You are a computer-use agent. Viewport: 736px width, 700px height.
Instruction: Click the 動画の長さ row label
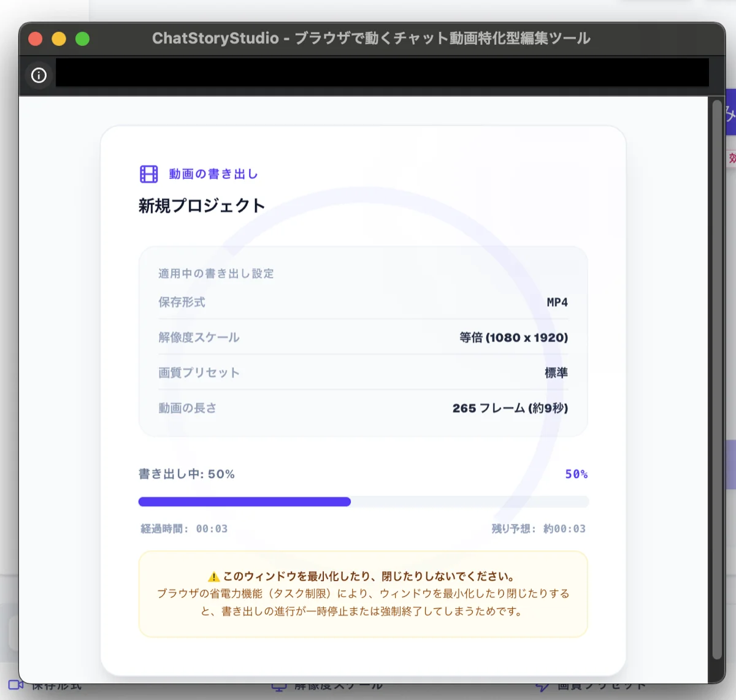coord(187,408)
